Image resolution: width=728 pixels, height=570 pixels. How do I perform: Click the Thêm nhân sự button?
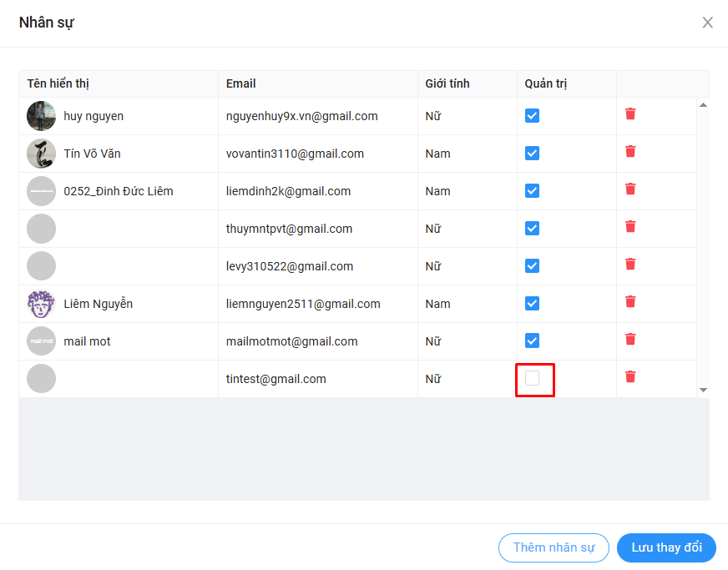pyautogui.click(x=554, y=547)
